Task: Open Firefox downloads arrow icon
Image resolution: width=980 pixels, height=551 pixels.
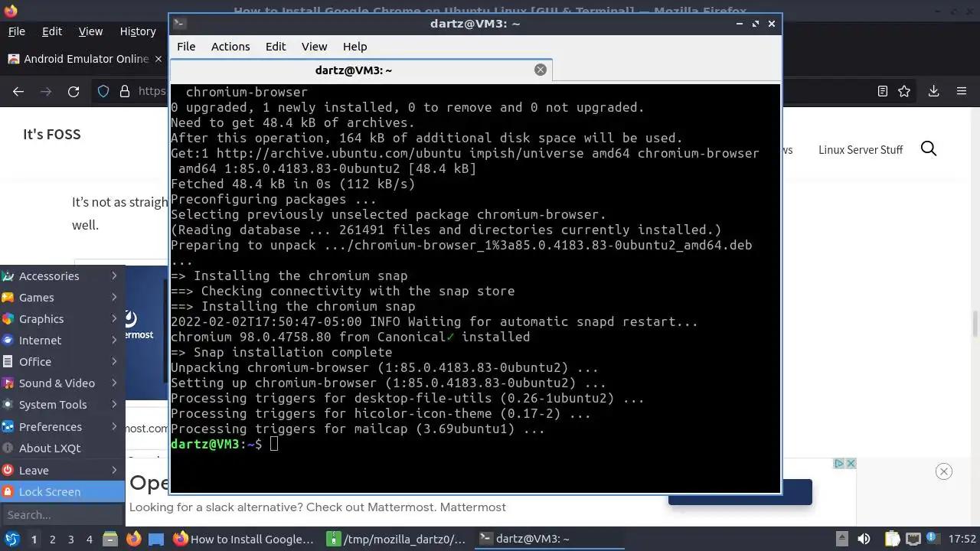Action: 933,91
